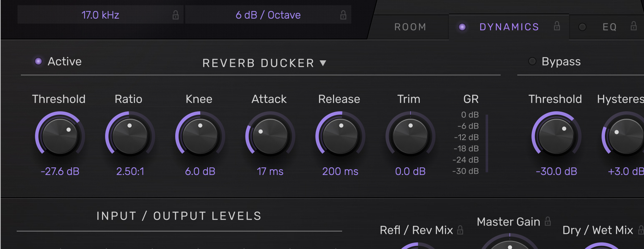Click the Release knob label text

(339, 99)
